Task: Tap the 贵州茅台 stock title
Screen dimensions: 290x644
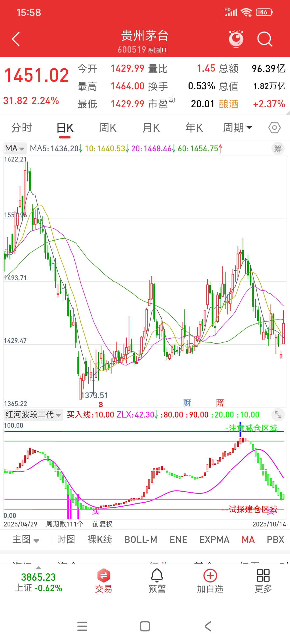Action: (x=145, y=35)
